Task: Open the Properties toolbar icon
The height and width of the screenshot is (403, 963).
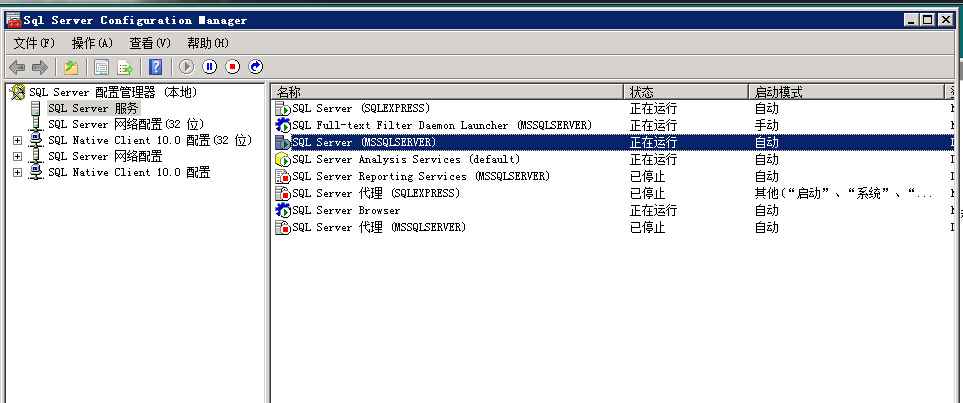Action: point(101,67)
